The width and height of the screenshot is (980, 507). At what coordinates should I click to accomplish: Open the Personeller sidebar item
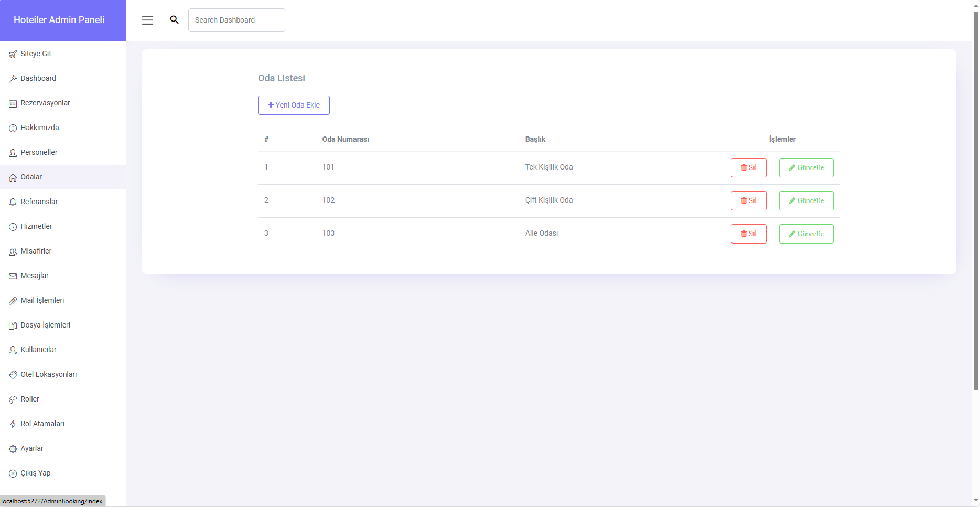39,152
